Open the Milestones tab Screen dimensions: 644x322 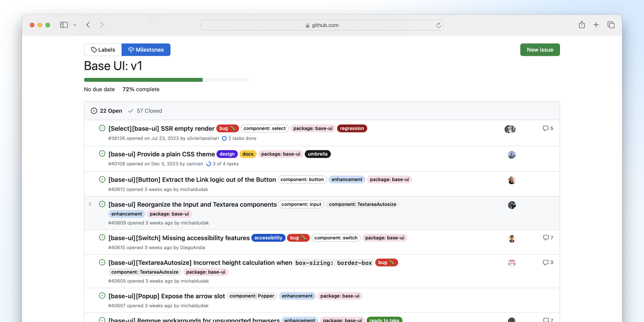click(146, 50)
